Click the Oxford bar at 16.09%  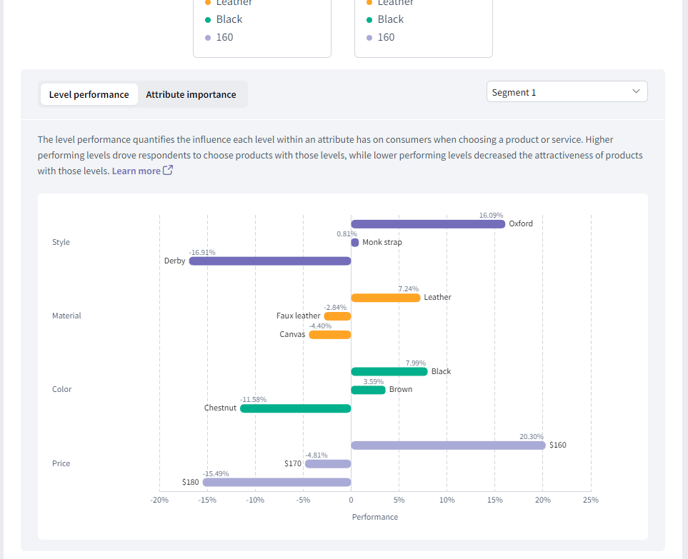(428, 224)
